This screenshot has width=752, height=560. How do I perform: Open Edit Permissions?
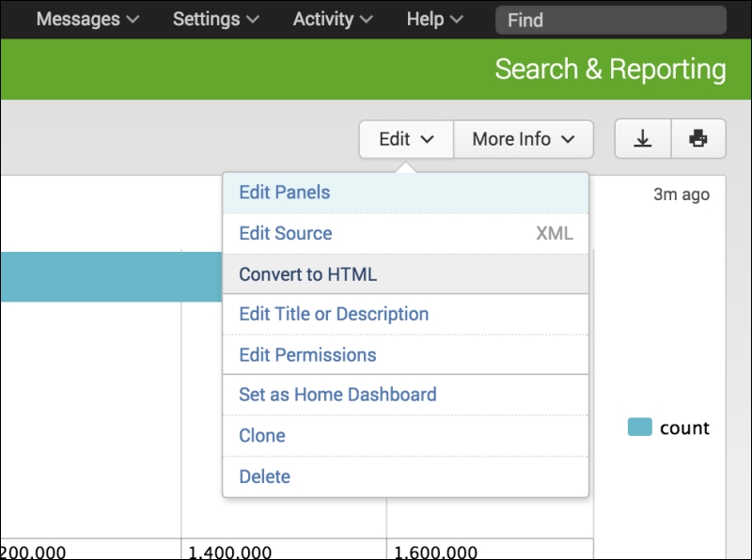click(406, 355)
